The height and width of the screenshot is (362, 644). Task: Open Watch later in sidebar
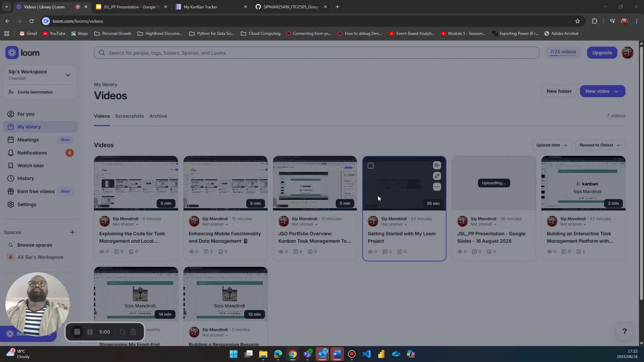point(40,165)
